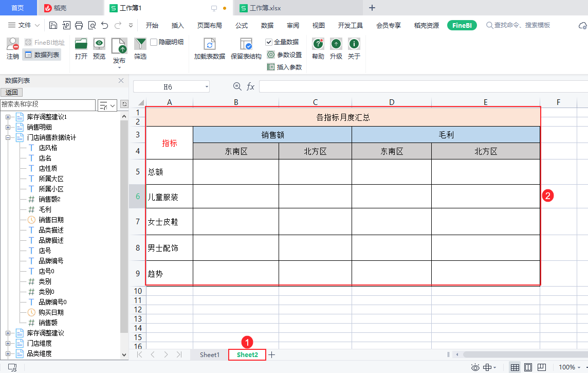Viewport: 588px width, 373px height.
Task: Click the fx insert function icon
Action: coord(250,86)
